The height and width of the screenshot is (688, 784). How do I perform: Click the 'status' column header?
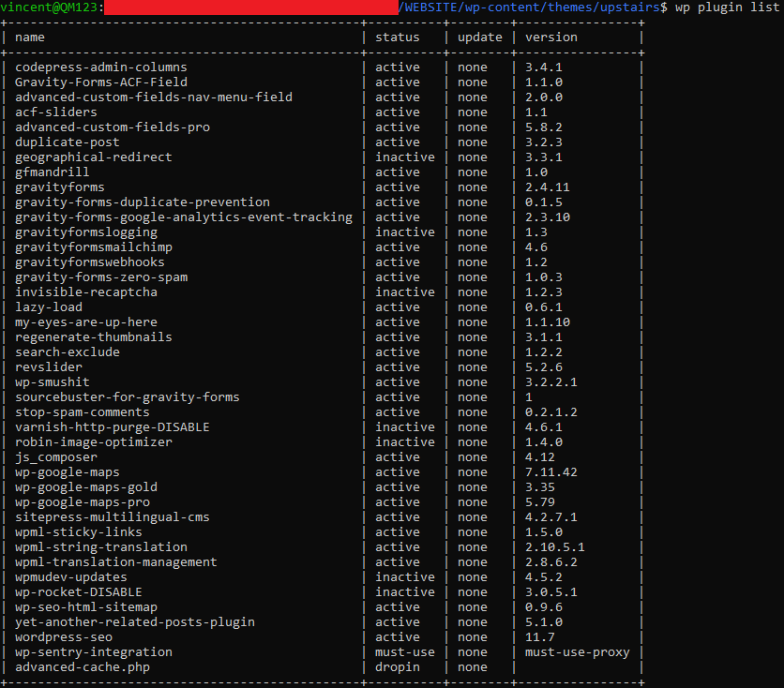(398, 37)
